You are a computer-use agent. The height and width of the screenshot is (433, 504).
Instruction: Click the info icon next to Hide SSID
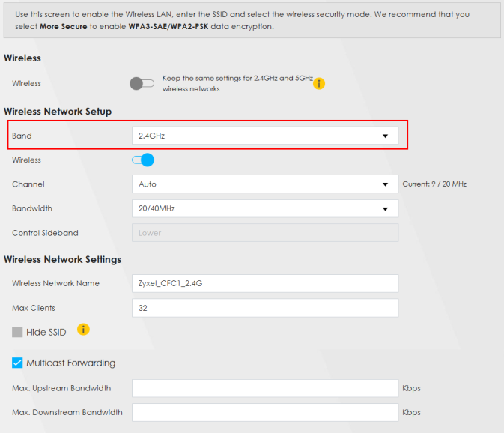[84, 330]
